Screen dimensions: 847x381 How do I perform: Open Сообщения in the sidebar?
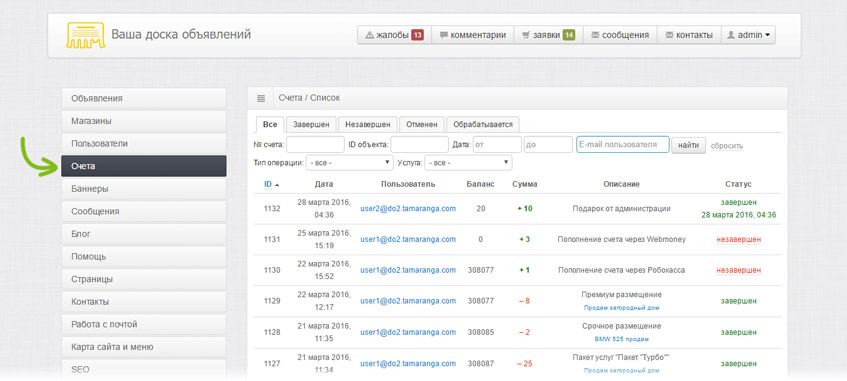(x=144, y=211)
